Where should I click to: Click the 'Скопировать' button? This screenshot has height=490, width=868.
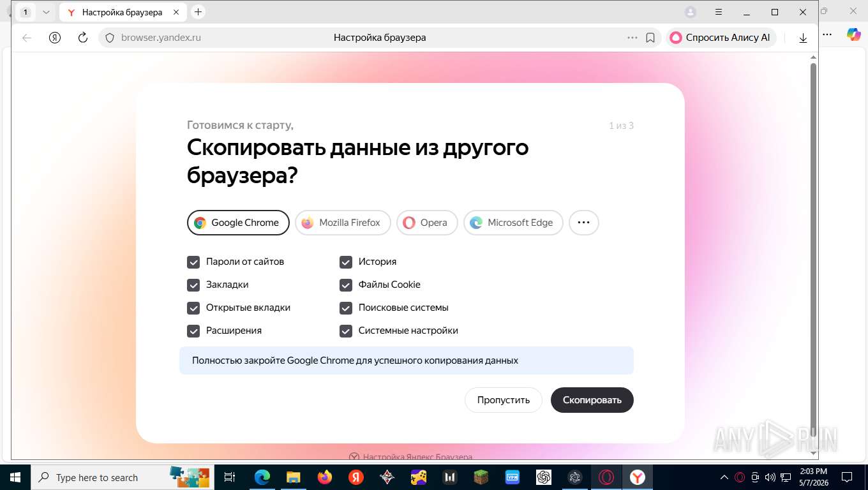coord(592,400)
